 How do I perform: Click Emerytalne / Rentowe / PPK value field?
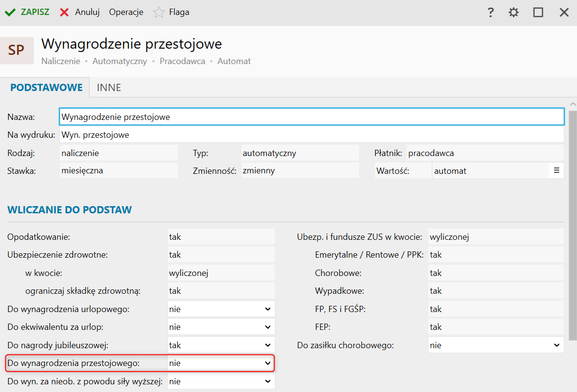coord(496,255)
